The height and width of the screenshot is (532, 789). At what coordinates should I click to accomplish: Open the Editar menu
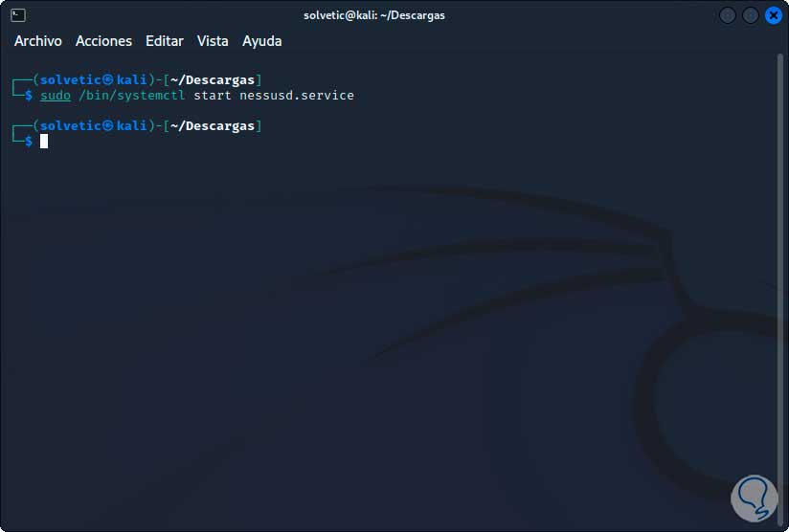(165, 41)
